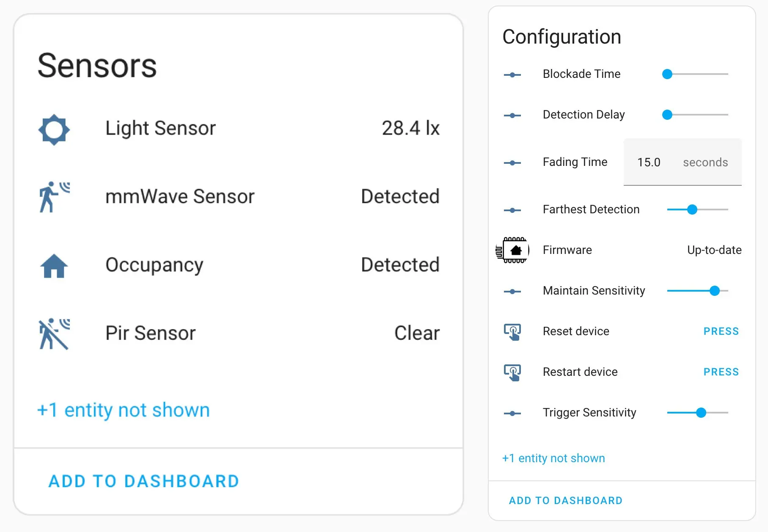Click the Light Sensor sun icon
Screen dimensions: 768x532
[53, 130]
